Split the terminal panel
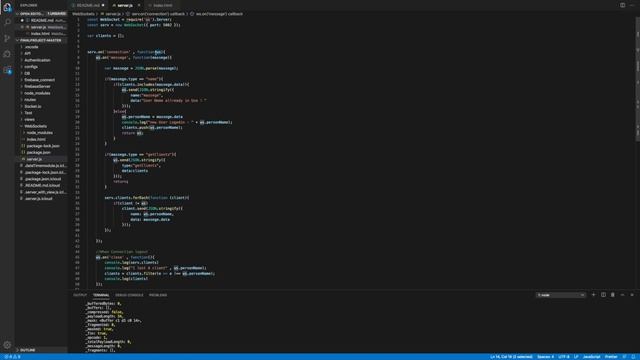This screenshot has width=640, height=360. (x=603, y=295)
